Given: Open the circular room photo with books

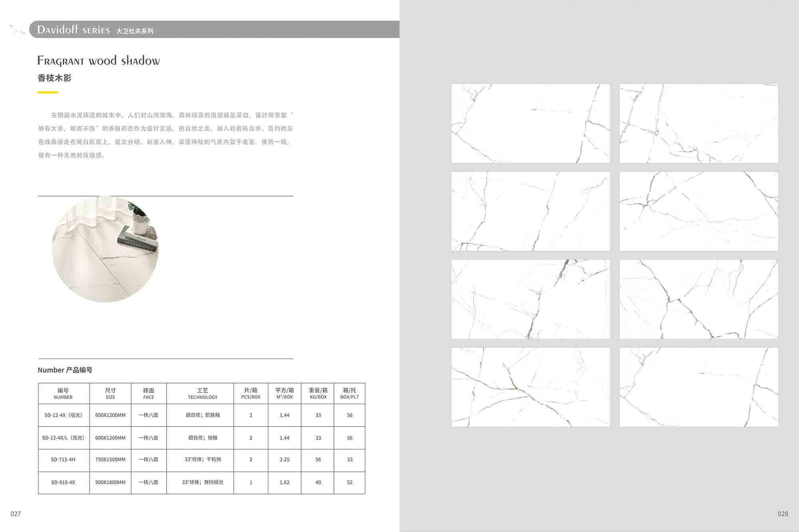Looking at the screenshot, I should (x=105, y=249).
